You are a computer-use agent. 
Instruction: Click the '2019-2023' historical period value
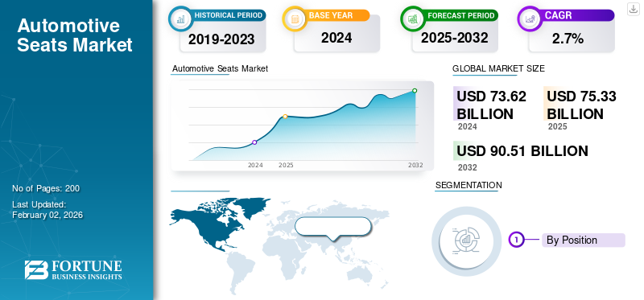[x=221, y=39]
